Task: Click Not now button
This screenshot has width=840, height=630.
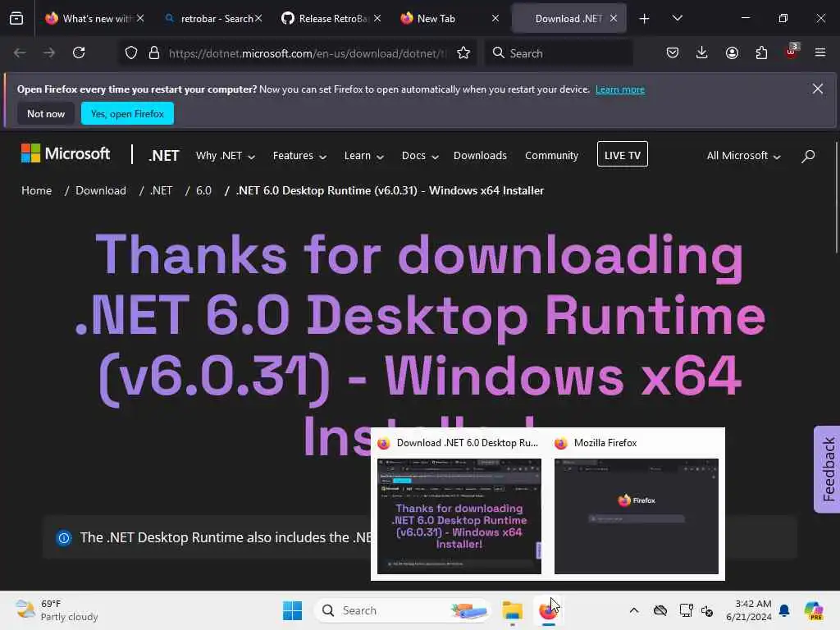Action: coord(46,113)
